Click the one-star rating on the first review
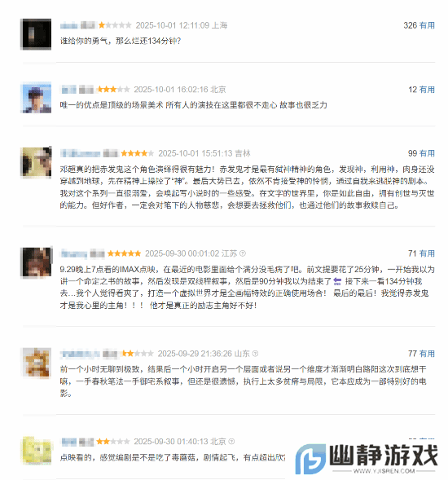This screenshot has height=480, width=448. 115,25
